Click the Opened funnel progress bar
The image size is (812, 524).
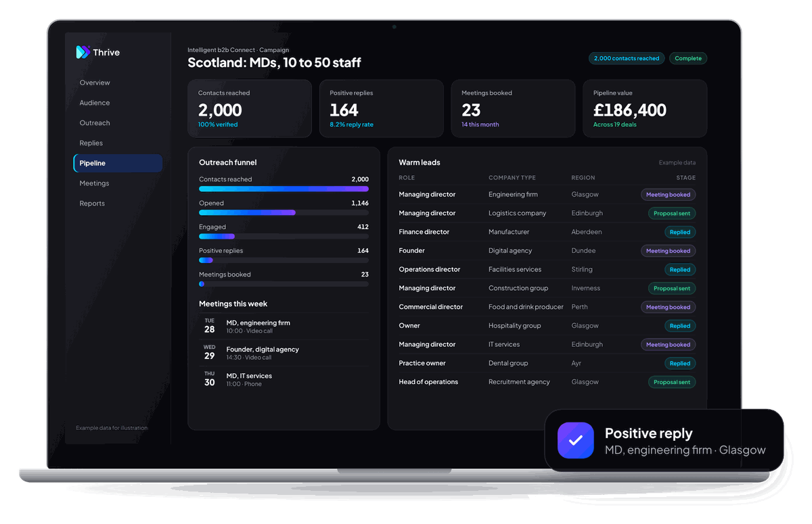284,212
